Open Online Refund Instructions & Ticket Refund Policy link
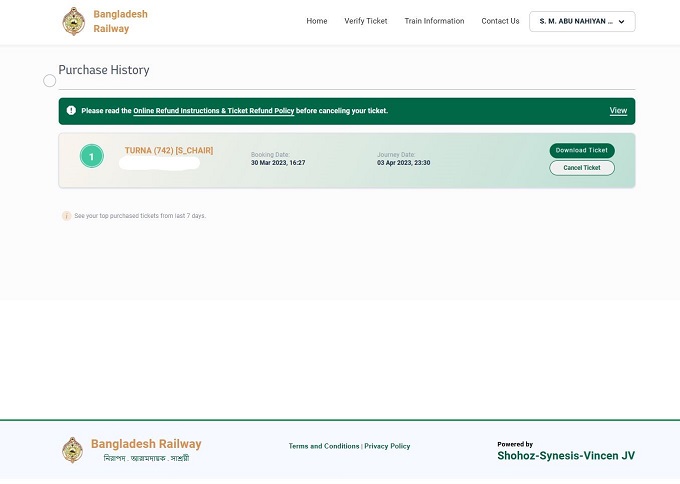680x484 pixels. 213,111
